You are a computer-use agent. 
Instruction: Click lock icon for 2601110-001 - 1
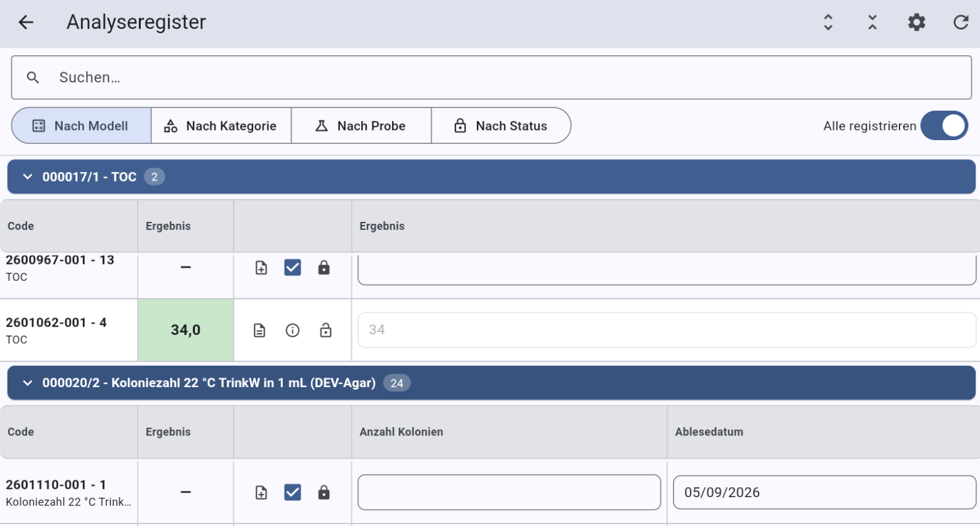tap(324, 493)
